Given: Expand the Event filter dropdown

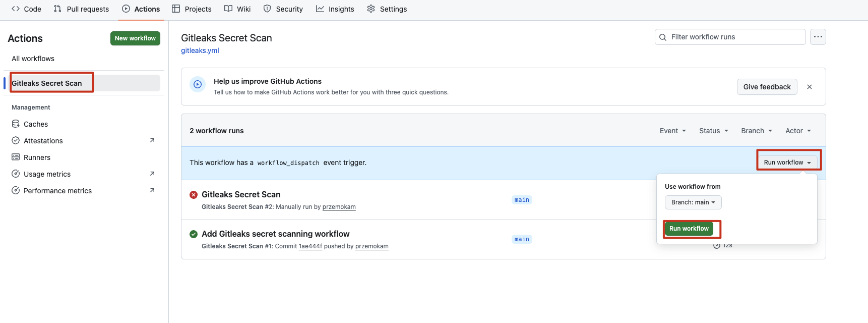Looking at the screenshot, I should coord(672,131).
